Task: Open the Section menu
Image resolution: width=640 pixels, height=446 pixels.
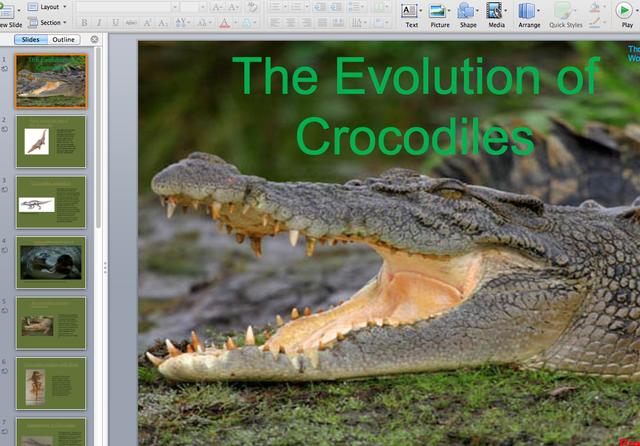Action: tap(47, 22)
